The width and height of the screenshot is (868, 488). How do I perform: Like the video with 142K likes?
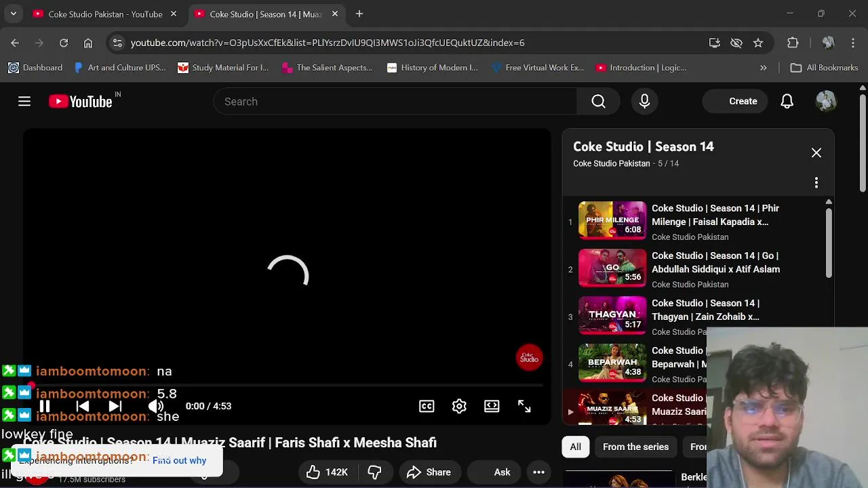pos(327,472)
